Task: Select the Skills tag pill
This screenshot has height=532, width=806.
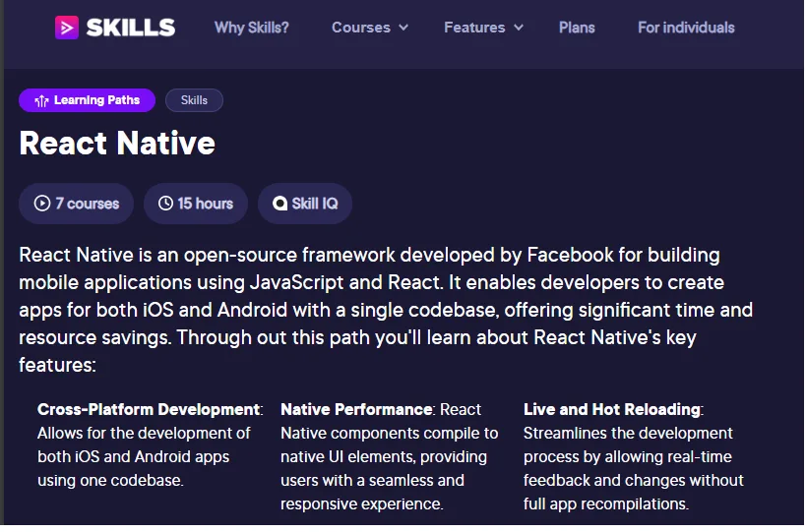Action: pos(194,100)
